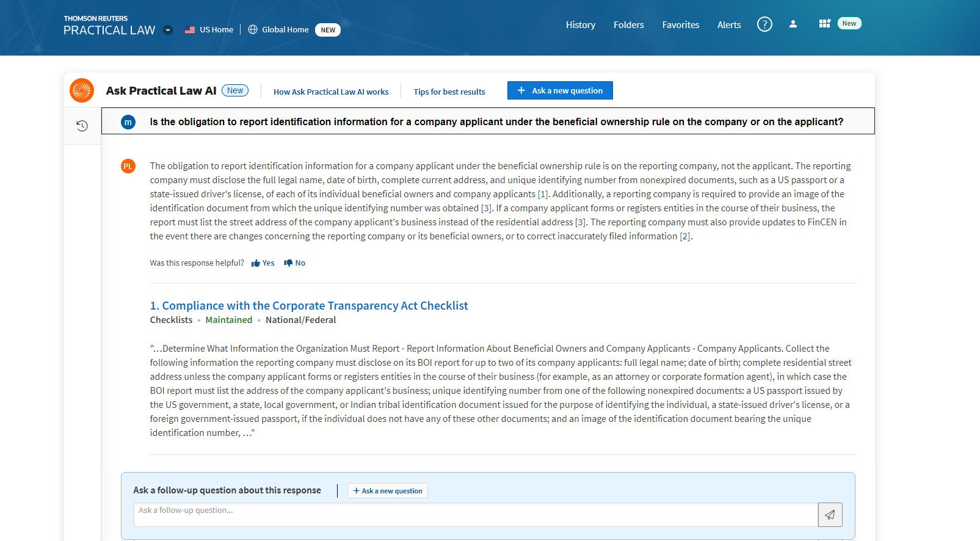Mark response unhelpful with thumbs down No

[x=294, y=263]
